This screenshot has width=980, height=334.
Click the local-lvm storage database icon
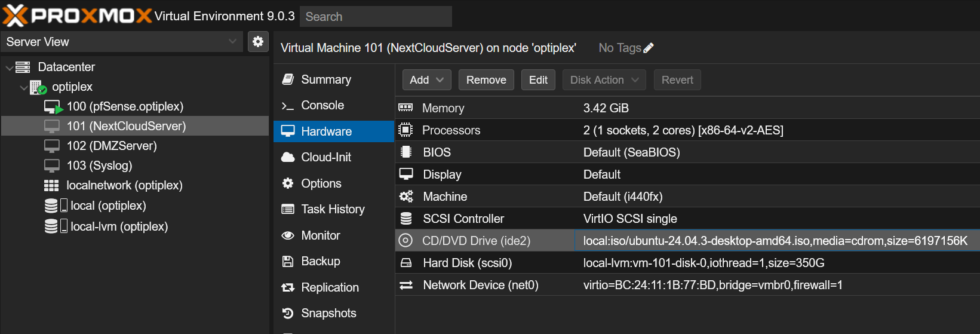click(51, 226)
